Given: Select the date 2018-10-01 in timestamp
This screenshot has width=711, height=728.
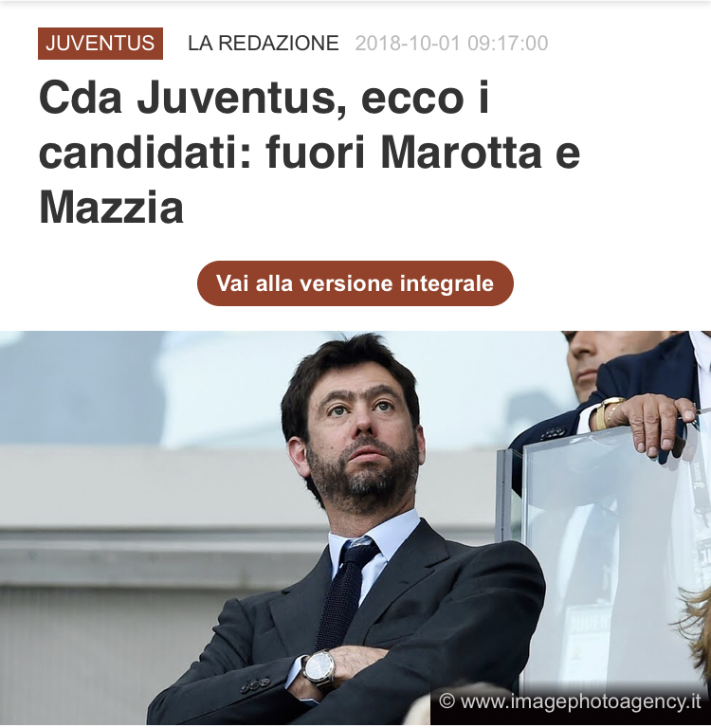Looking at the screenshot, I should pyautogui.click(x=408, y=44).
